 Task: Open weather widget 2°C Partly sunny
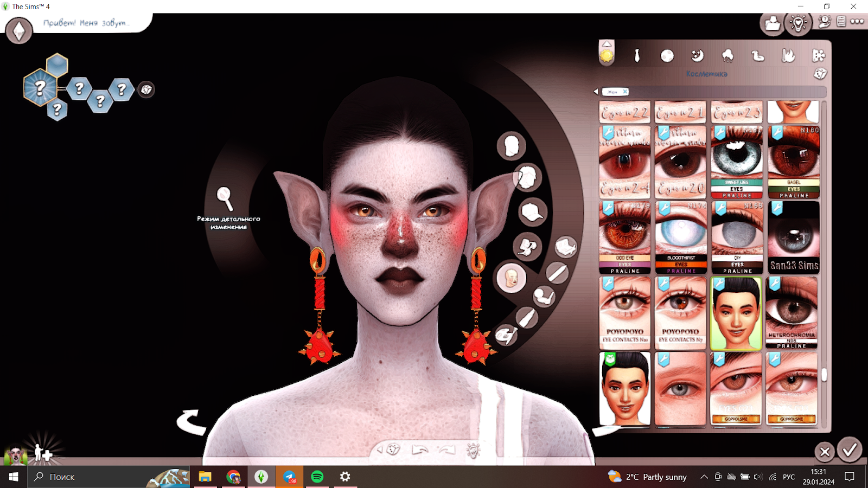(x=647, y=477)
